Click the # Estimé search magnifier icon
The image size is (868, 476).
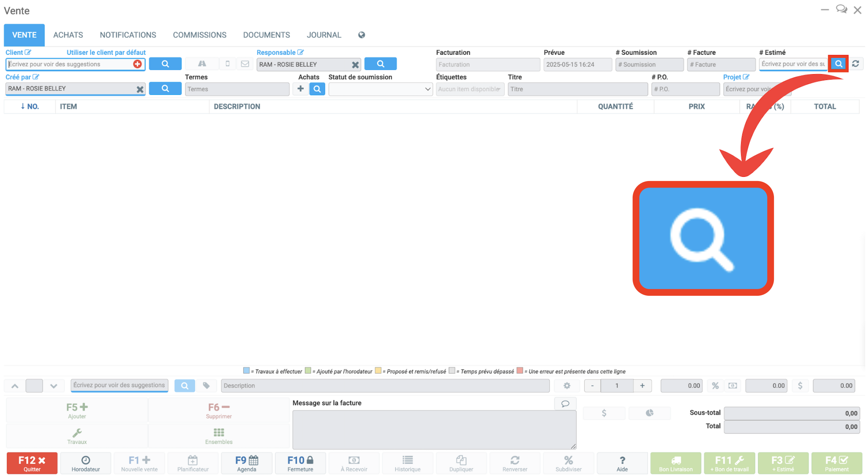[x=838, y=64]
